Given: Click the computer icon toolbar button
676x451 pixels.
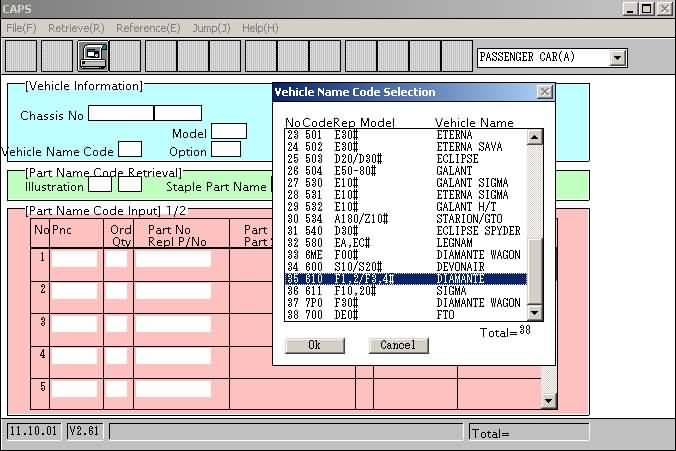Looking at the screenshot, I should (x=93, y=56).
